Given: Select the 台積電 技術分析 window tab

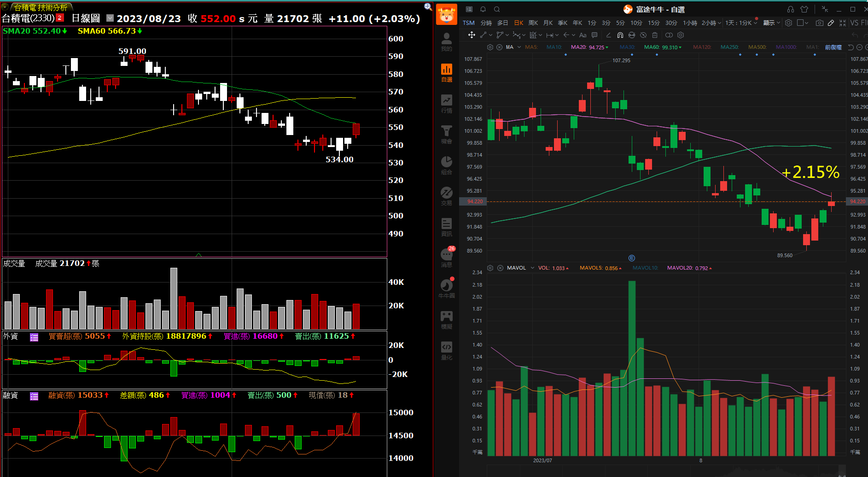Looking at the screenshot, I should coord(41,7).
